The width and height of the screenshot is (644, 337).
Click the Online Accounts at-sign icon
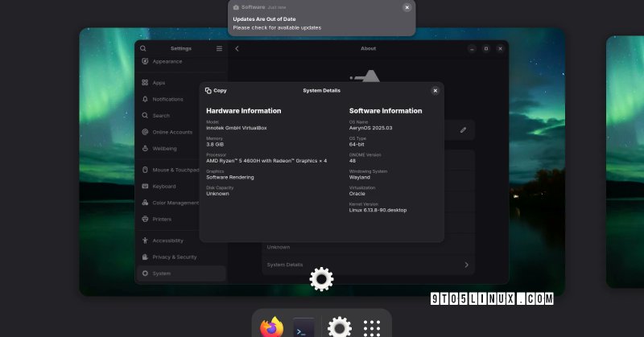(x=145, y=132)
